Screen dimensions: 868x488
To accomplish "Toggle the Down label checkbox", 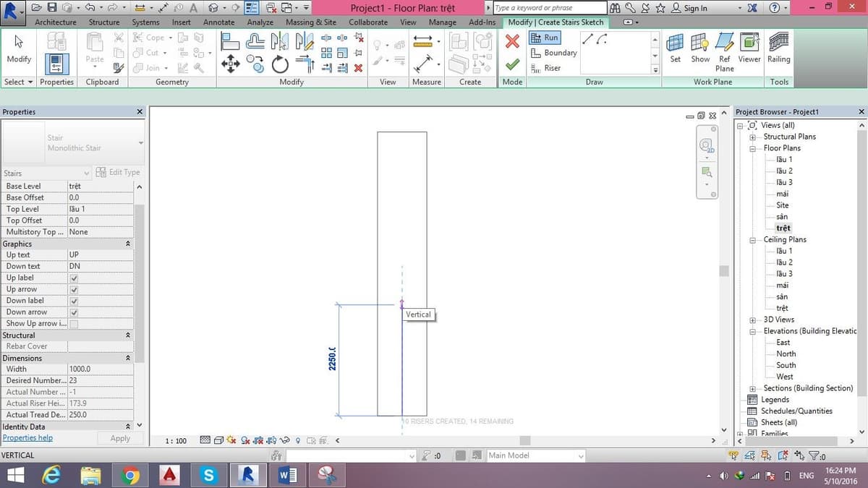I will click(x=74, y=301).
